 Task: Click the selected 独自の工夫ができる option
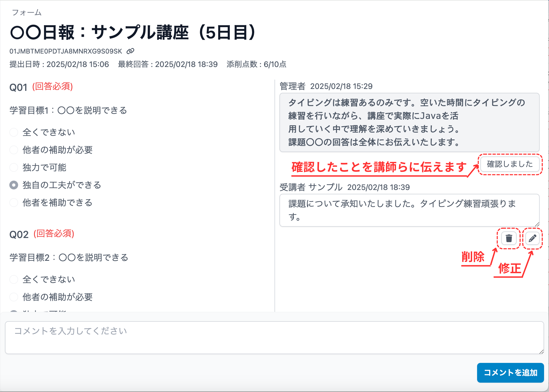[13, 185]
